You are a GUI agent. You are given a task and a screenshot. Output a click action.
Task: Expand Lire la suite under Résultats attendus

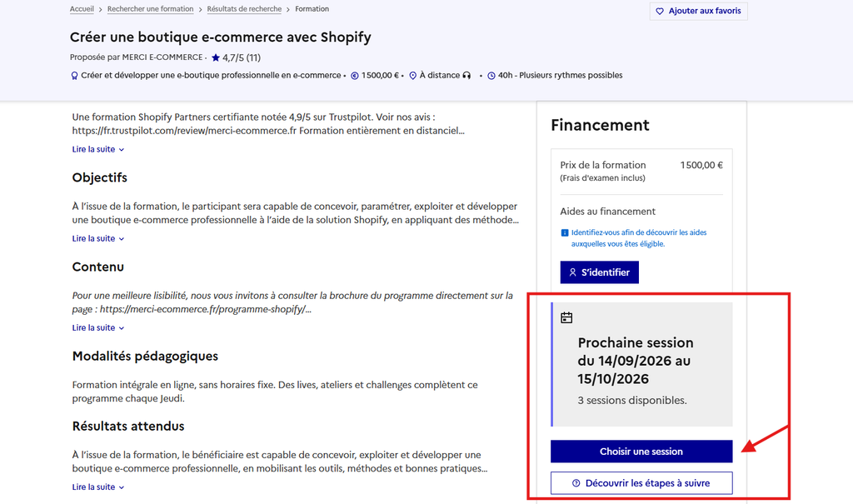click(98, 487)
